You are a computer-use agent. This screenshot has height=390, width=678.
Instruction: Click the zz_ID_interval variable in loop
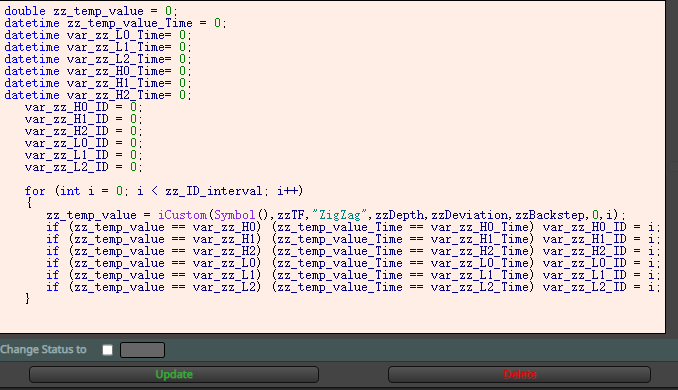point(214,191)
